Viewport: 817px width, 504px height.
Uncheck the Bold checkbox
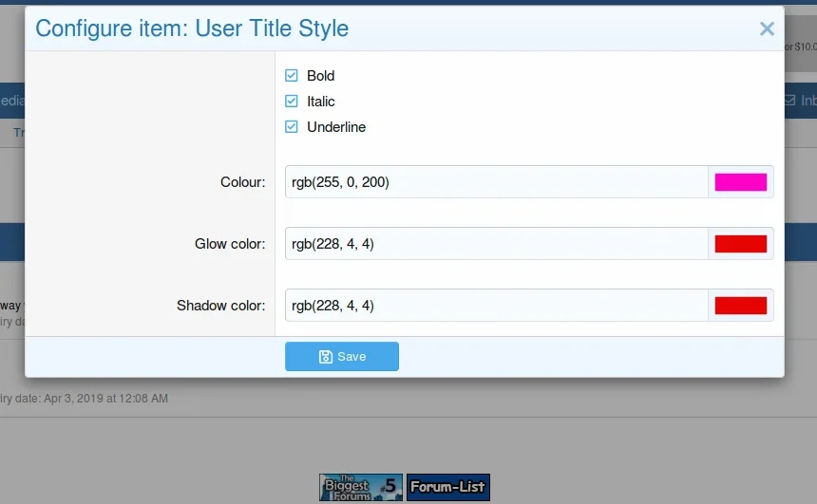(x=292, y=76)
